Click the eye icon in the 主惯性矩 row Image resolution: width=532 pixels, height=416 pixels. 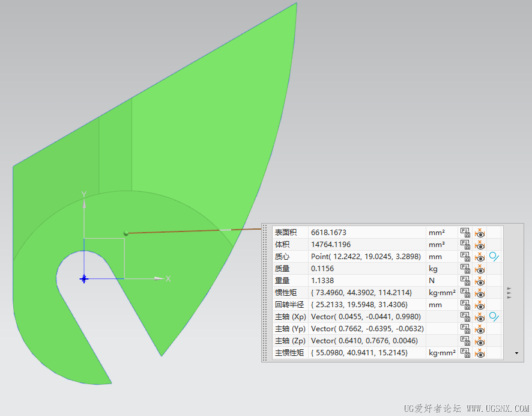pos(480,353)
